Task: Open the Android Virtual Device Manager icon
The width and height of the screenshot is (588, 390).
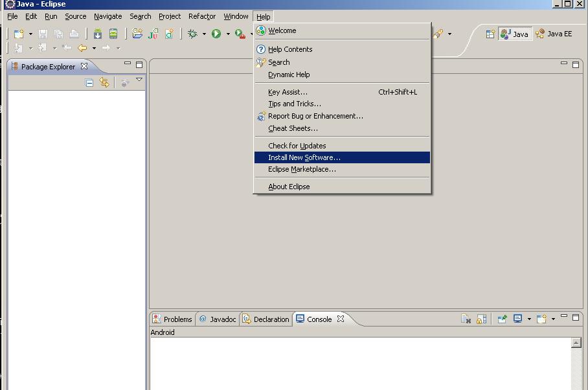Action: 113,34
